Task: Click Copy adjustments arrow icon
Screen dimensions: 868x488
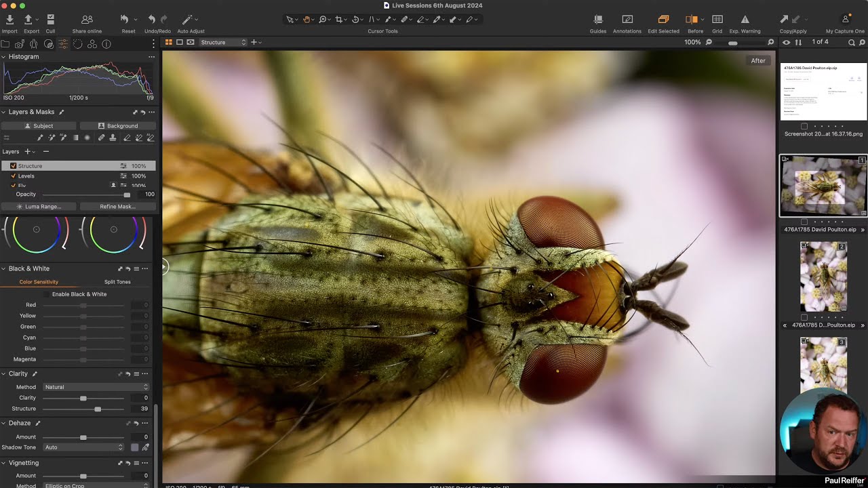Action: pyautogui.click(x=785, y=20)
